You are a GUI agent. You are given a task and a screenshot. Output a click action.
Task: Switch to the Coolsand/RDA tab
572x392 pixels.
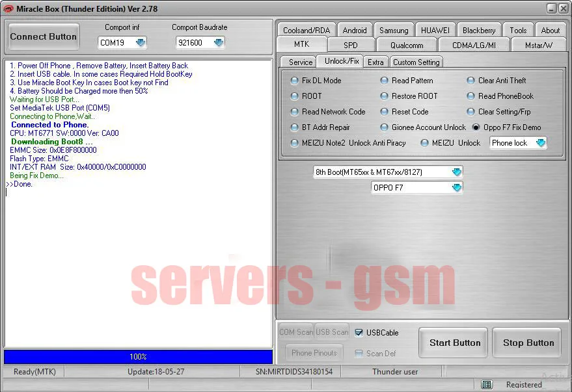click(306, 31)
